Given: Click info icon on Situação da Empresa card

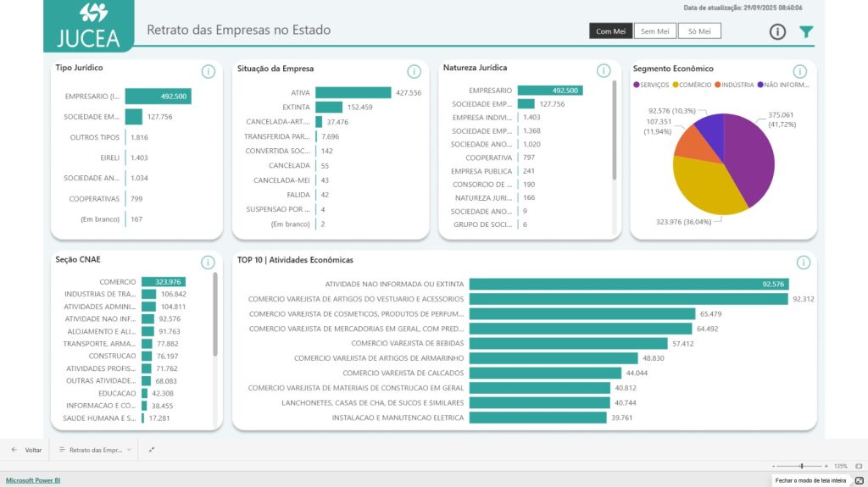Looking at the screenshot, I should click(x=414, y=71).
